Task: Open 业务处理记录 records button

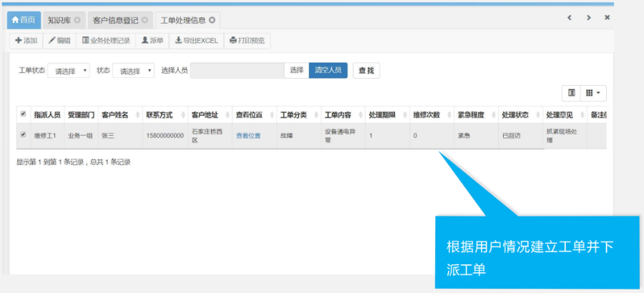Action: click(x=106, y=41)
